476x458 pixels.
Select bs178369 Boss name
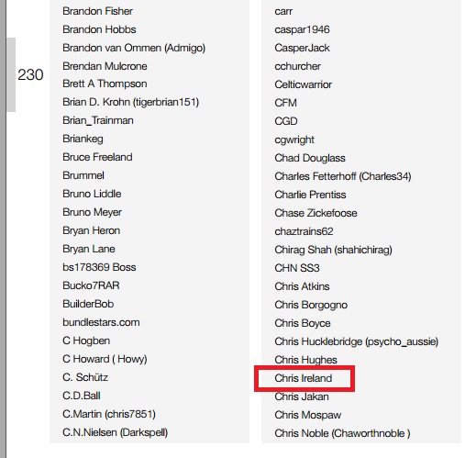tap(99, 267)
